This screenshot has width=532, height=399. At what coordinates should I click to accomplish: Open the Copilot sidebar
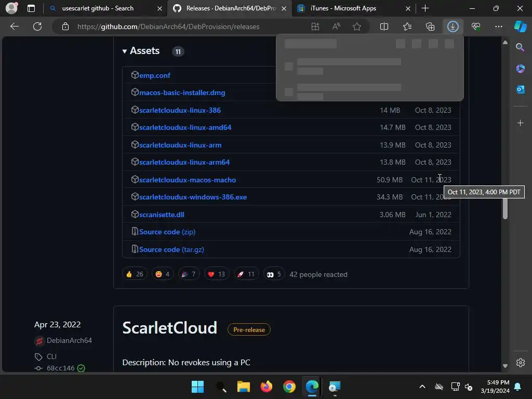(521, 26)
